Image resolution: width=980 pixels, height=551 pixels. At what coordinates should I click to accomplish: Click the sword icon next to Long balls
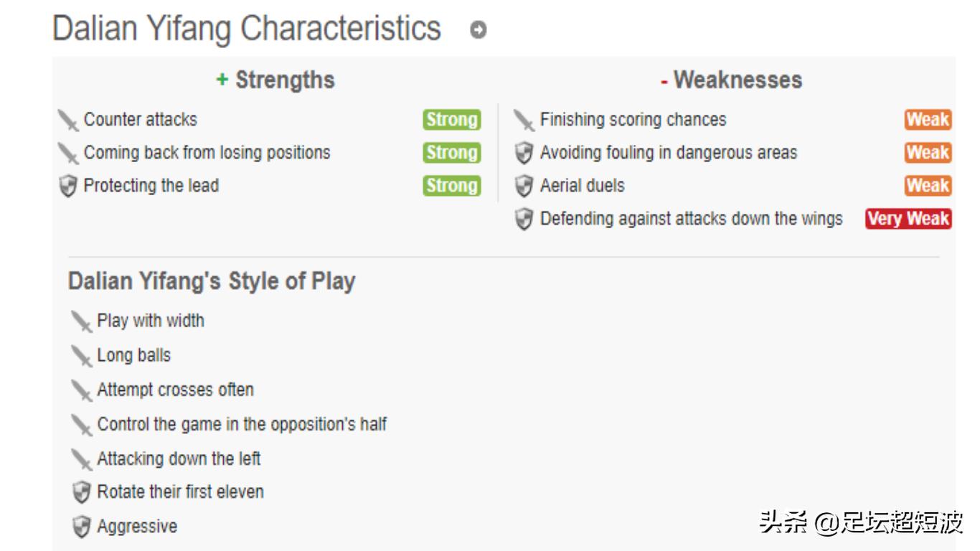(x=81, y=357)
